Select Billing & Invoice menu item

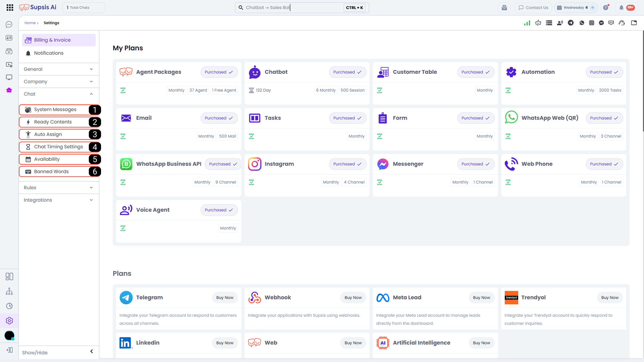tap(59, 40)
